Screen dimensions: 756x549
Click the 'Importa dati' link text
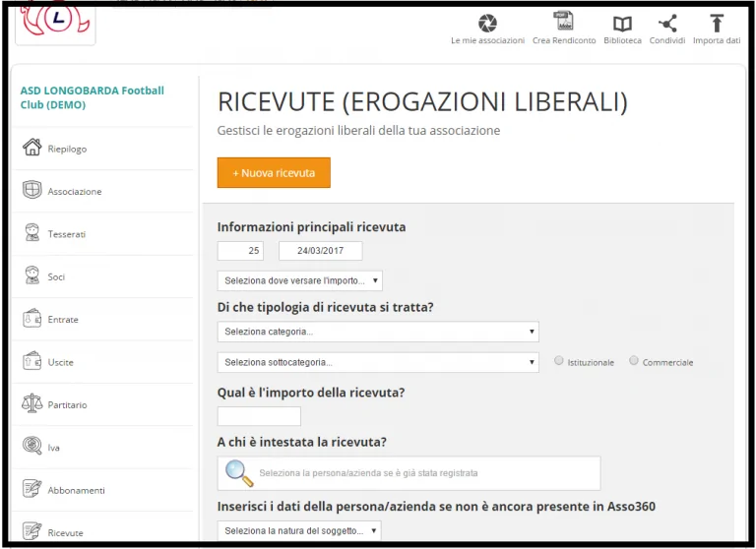point(717,40)
